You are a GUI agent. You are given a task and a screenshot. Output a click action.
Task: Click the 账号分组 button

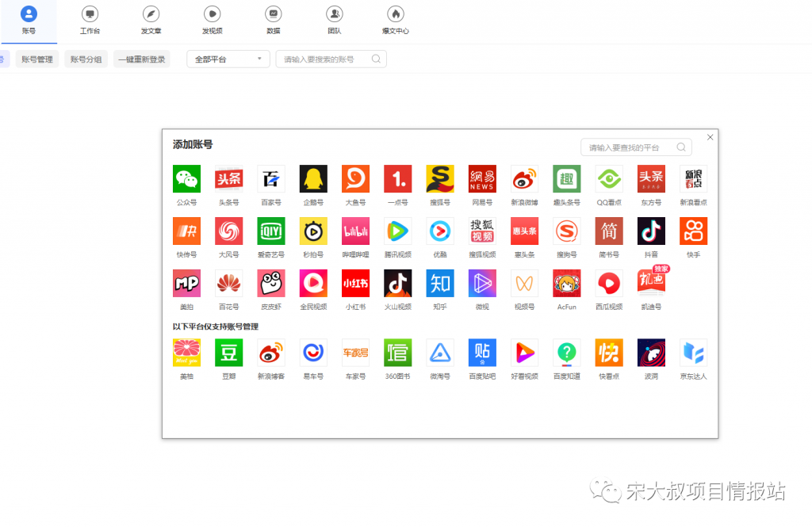pyautogui.click(x=86, y=59)
